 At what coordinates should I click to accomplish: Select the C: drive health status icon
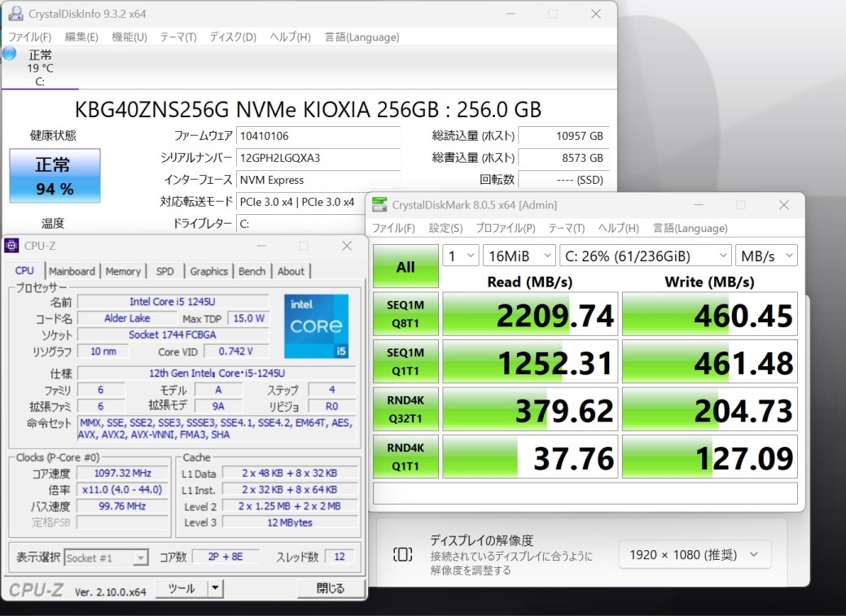[10, 54]
